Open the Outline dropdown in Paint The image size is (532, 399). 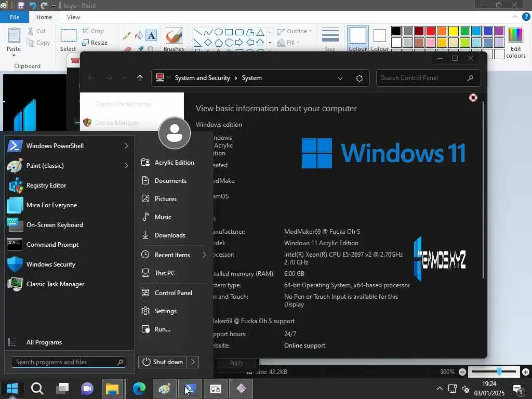295,31
